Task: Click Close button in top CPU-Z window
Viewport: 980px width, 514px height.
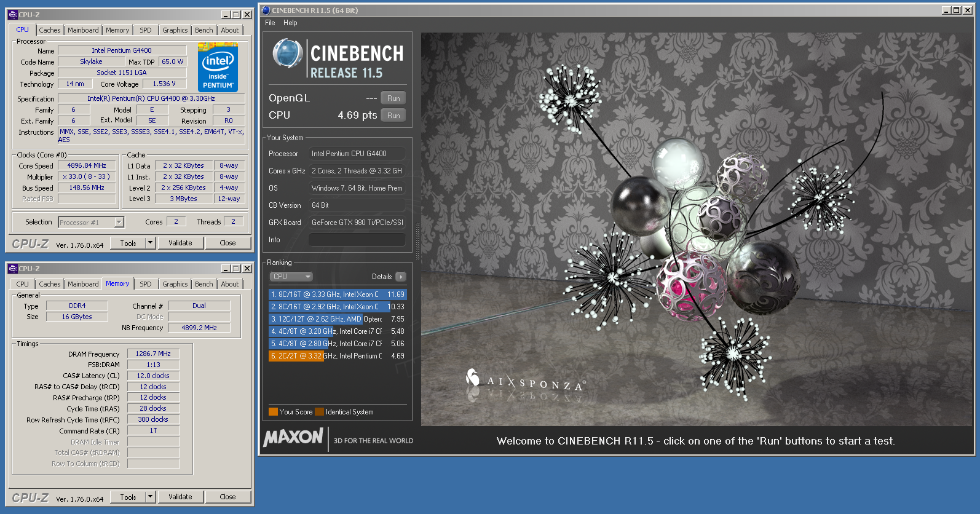Action: click(227, 243)
